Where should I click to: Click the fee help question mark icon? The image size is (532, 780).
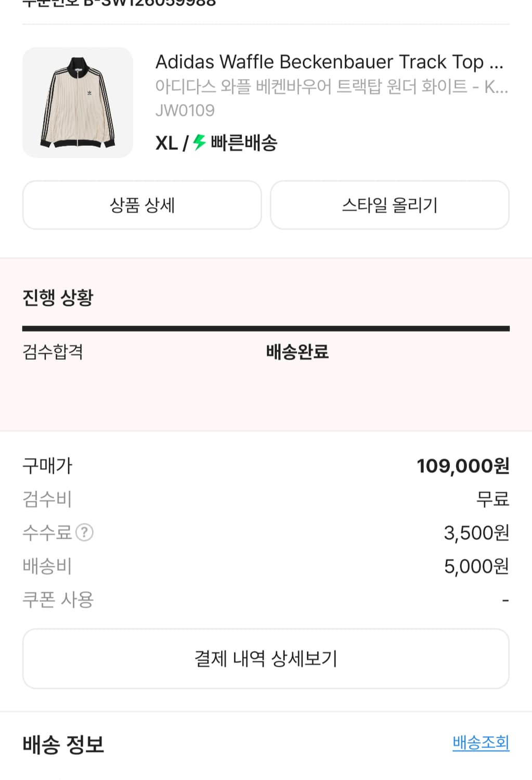pyautogui.click(x=84, y=532)
